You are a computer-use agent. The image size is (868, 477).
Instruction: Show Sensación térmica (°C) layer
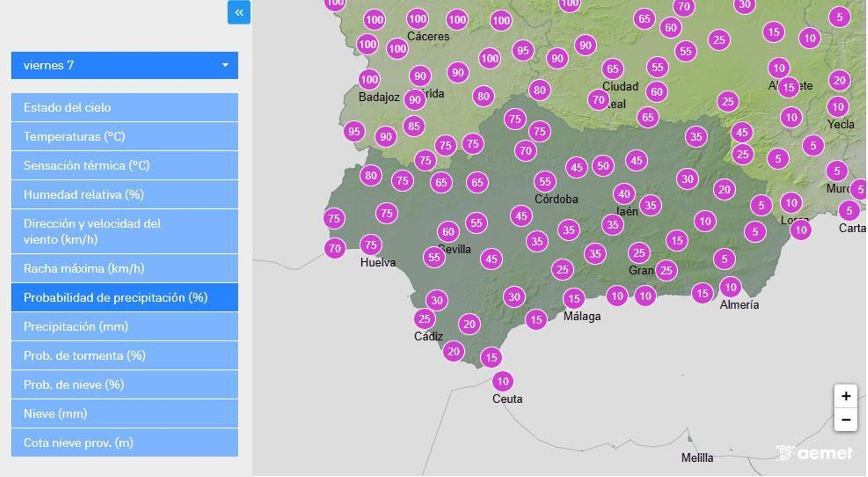click(124, 166)
